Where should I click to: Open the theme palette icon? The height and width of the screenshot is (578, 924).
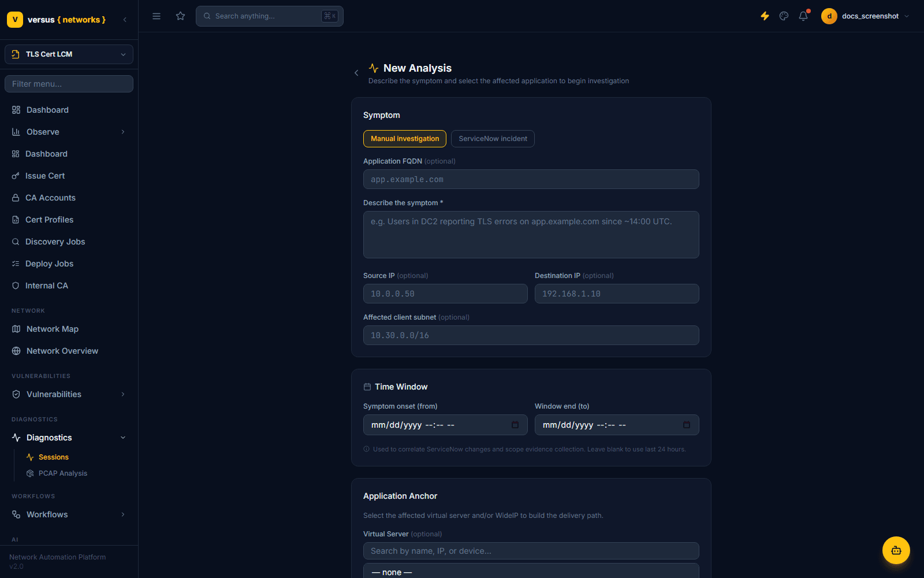pos(784,16)
